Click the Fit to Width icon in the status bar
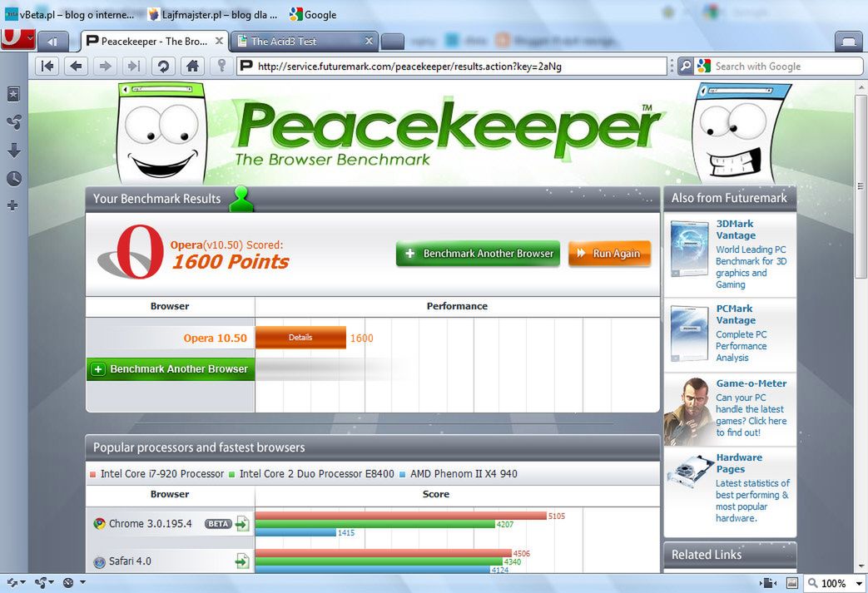868x593 pixels. 766,583
